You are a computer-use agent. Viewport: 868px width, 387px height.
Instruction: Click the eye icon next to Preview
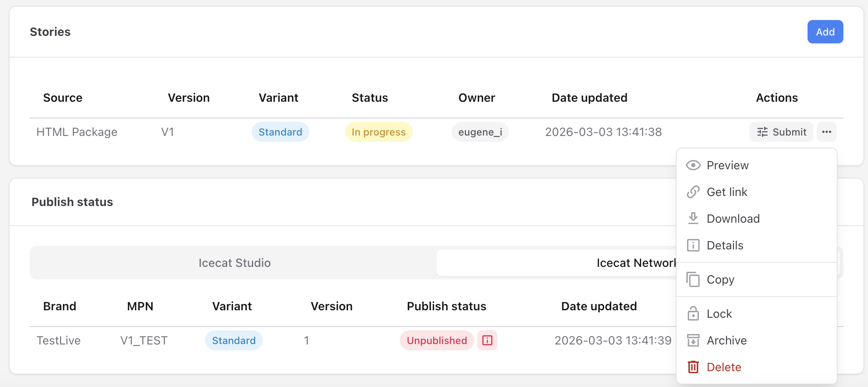coord(693,165)
